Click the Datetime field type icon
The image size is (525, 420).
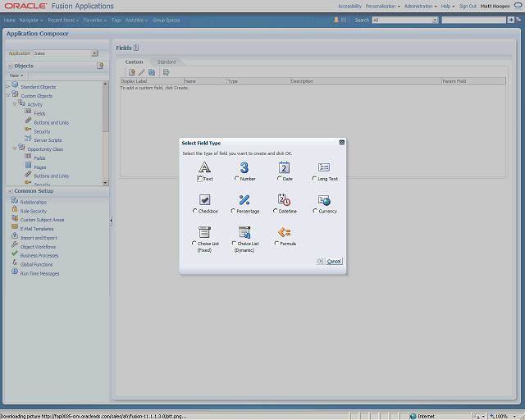click(284, 199)
